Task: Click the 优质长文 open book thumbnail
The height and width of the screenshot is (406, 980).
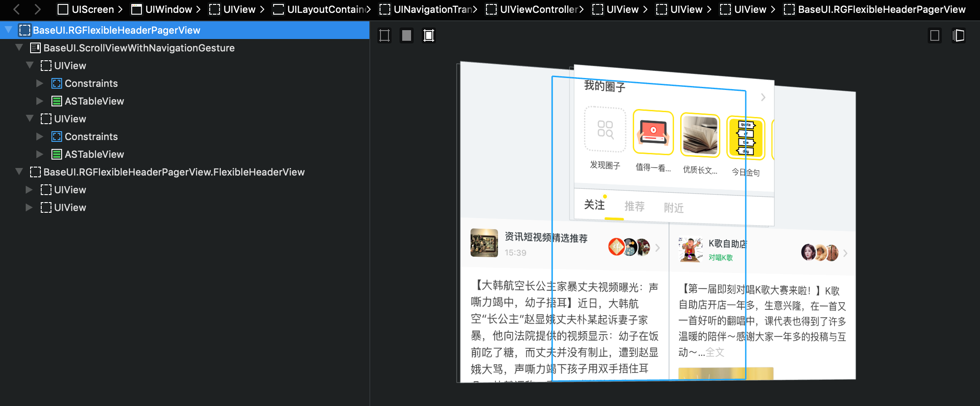Action: coord(700,135)
